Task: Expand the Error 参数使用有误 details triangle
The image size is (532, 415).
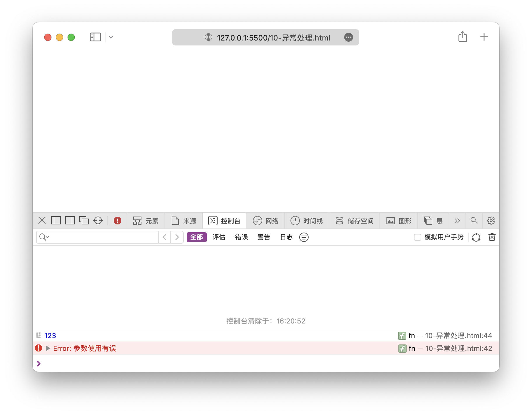Action: 48,348
